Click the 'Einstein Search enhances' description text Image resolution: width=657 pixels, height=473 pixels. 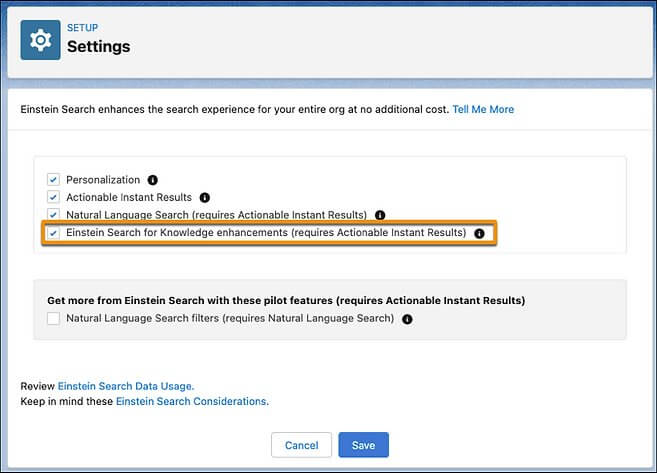point(234,109)
